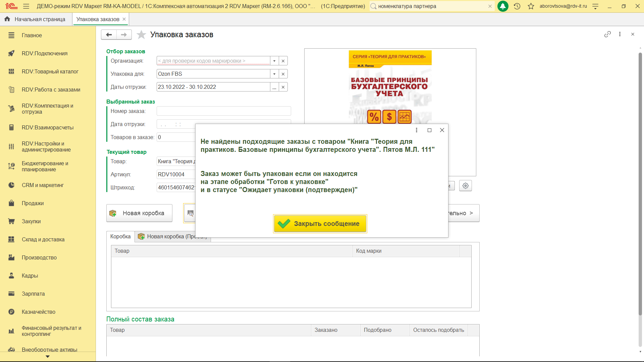
Task: Click the Номер заказа input field
Action: (223, 111)
